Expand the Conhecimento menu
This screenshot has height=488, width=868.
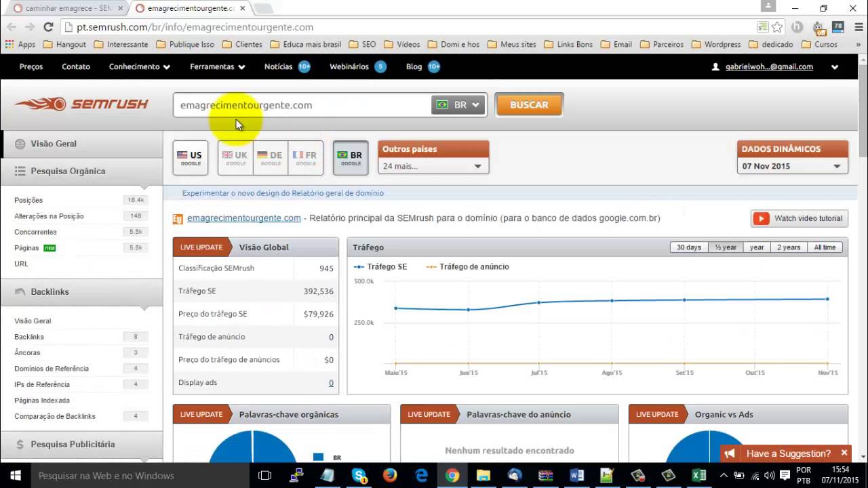[139, 67]
